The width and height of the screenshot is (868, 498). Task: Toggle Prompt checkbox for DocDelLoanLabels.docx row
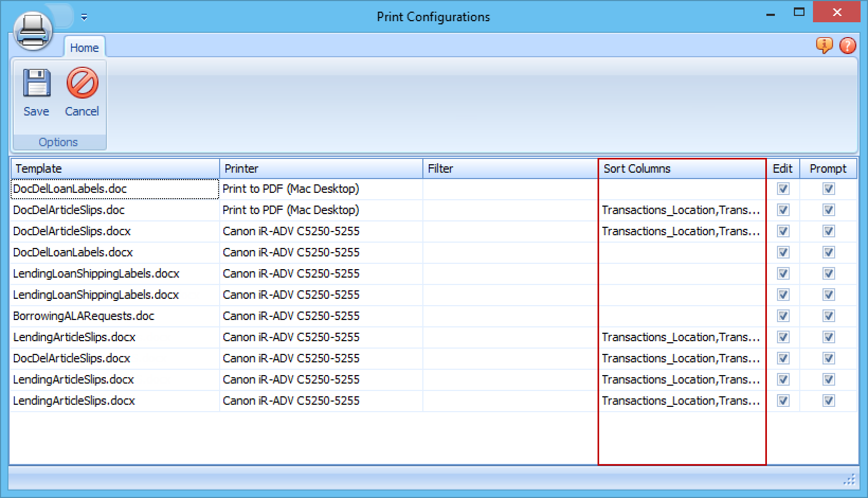pos(828,253)
